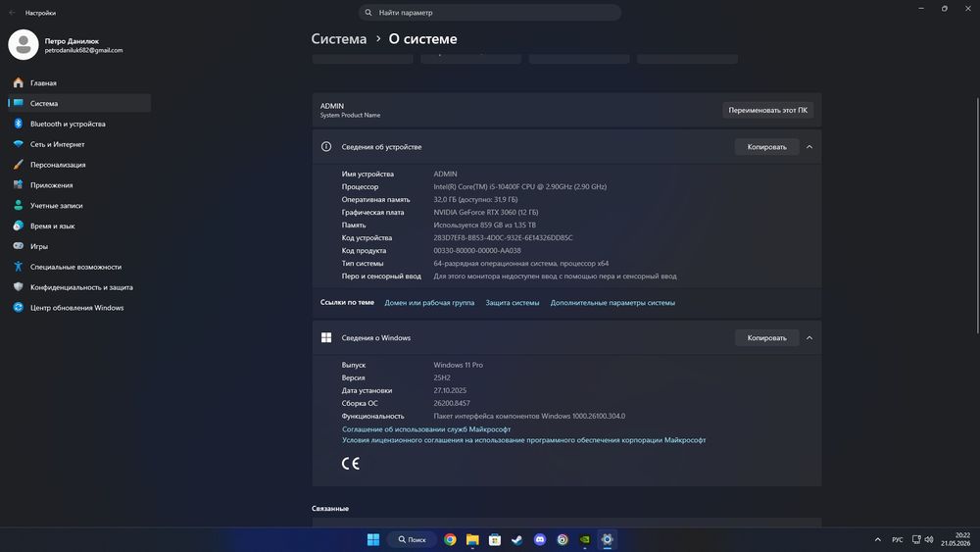Show hidden tray icons chevron
Screen dimensions: 980x552
click(x=877, y=539)
